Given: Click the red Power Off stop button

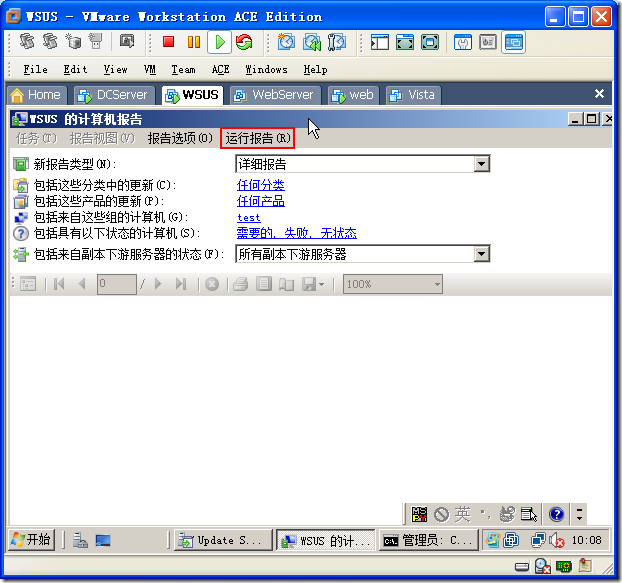Looking at the screenshot, I should 168,42.
